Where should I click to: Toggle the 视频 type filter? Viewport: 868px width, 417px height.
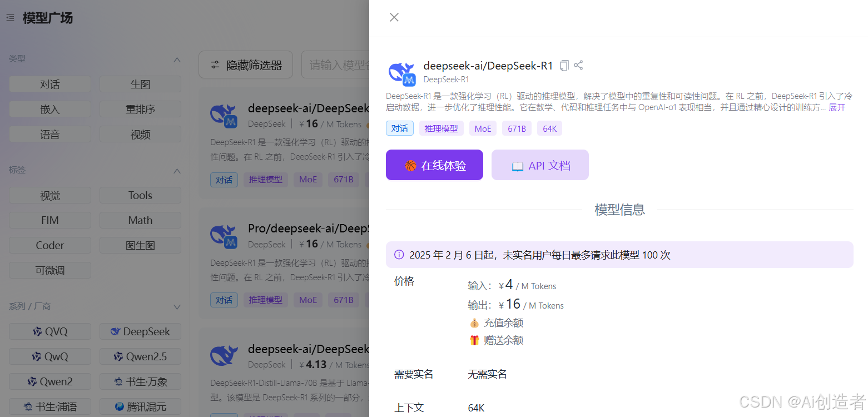point(140,134)
